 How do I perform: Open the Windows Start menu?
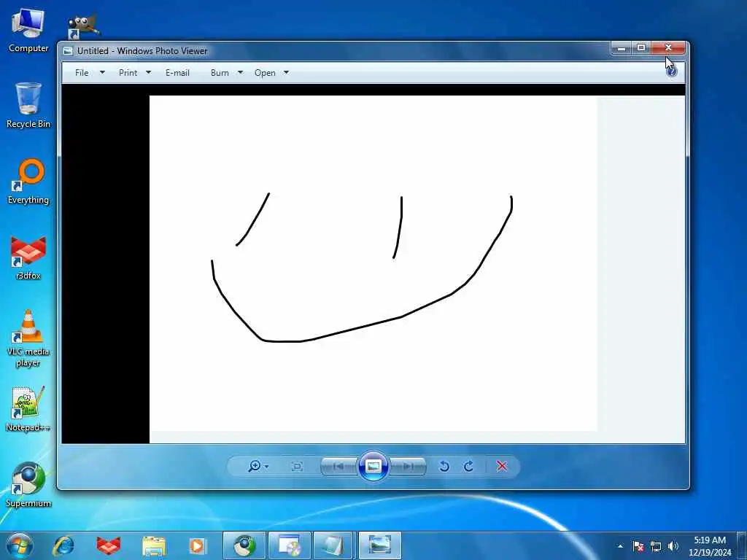click(19, 545)
